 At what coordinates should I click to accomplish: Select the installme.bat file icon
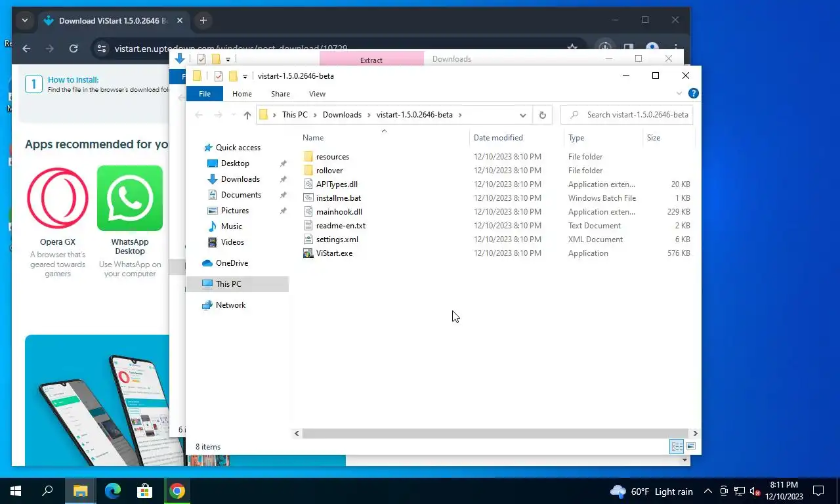click(x=308, y=198)
